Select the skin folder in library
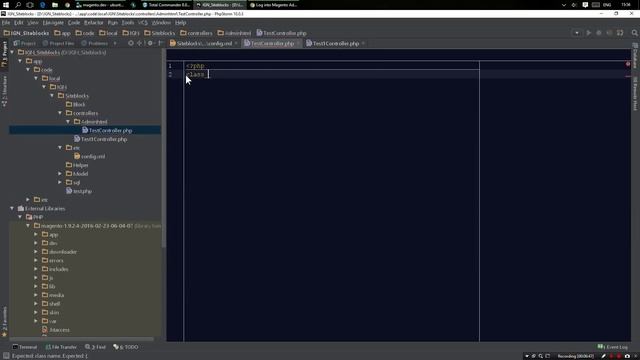The height and width of the screenshot is (360, 640). point(51,313)
